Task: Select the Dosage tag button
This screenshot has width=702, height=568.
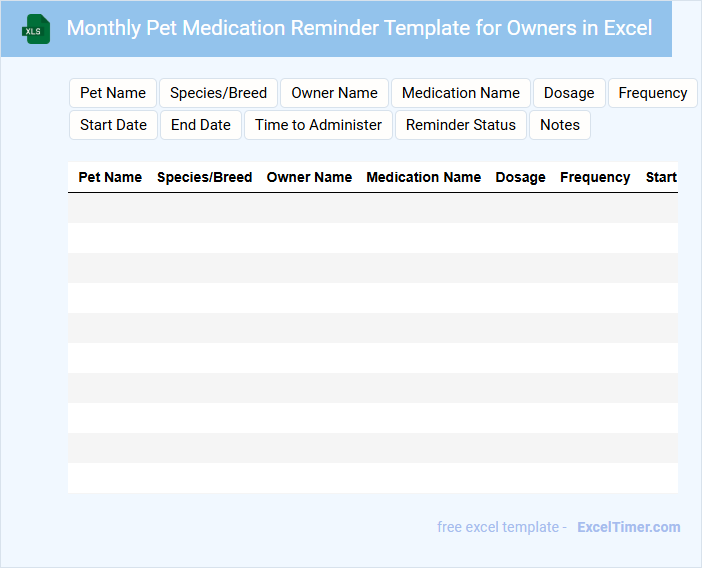Action: pos(569,93)
